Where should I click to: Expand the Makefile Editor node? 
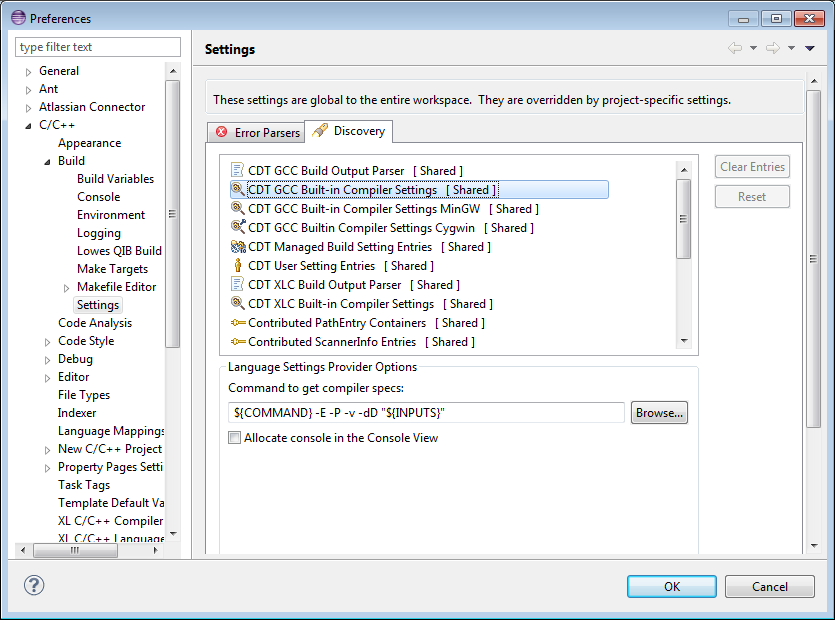point(67,288)
